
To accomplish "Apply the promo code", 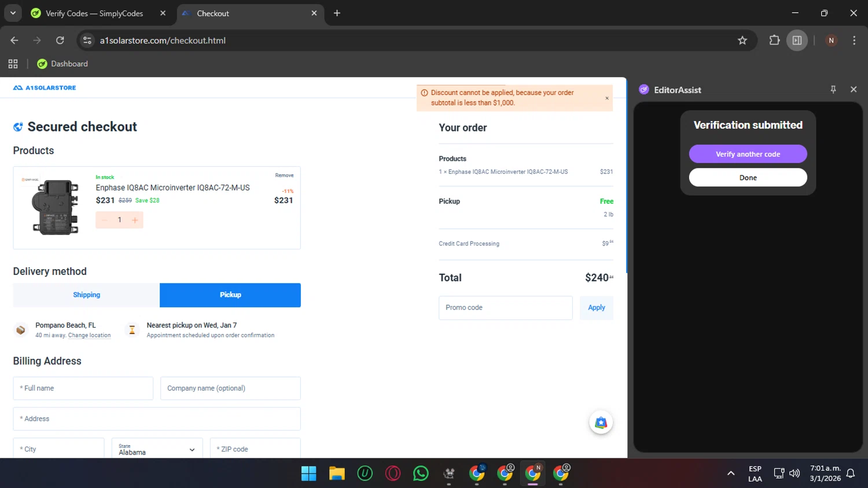I will coord(597,308).
